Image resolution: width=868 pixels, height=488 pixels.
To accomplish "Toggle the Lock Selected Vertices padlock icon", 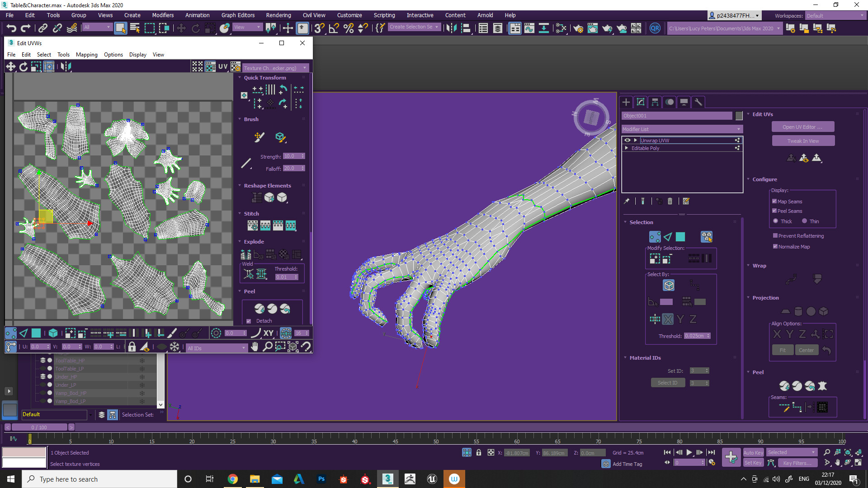I will pos(132,347).
